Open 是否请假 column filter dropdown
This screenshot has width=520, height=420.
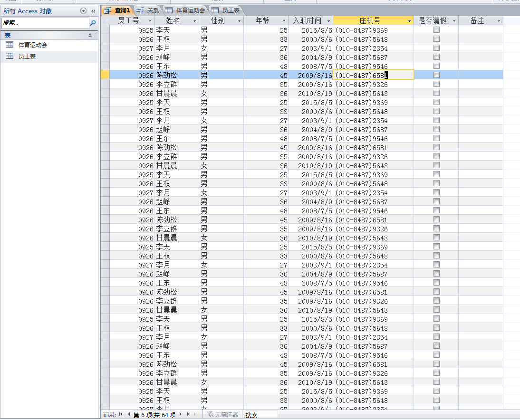click(454, 21)
